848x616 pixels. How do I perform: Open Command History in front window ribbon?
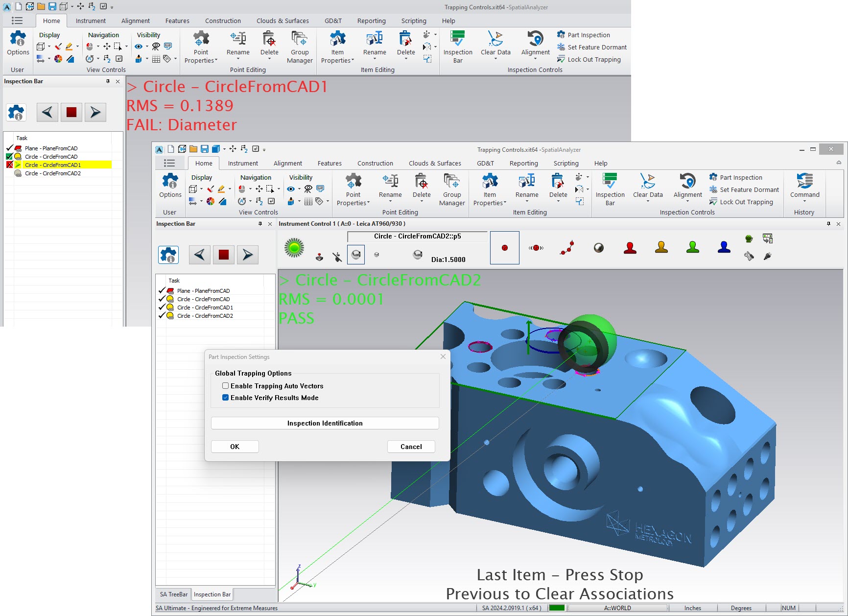click(x=804, y=187)
